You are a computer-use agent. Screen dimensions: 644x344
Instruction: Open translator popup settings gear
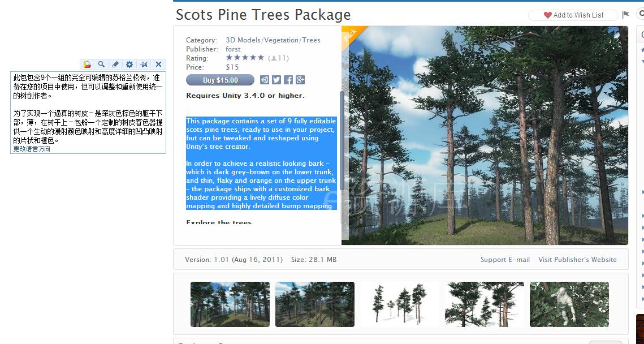[x=129, y=64]
